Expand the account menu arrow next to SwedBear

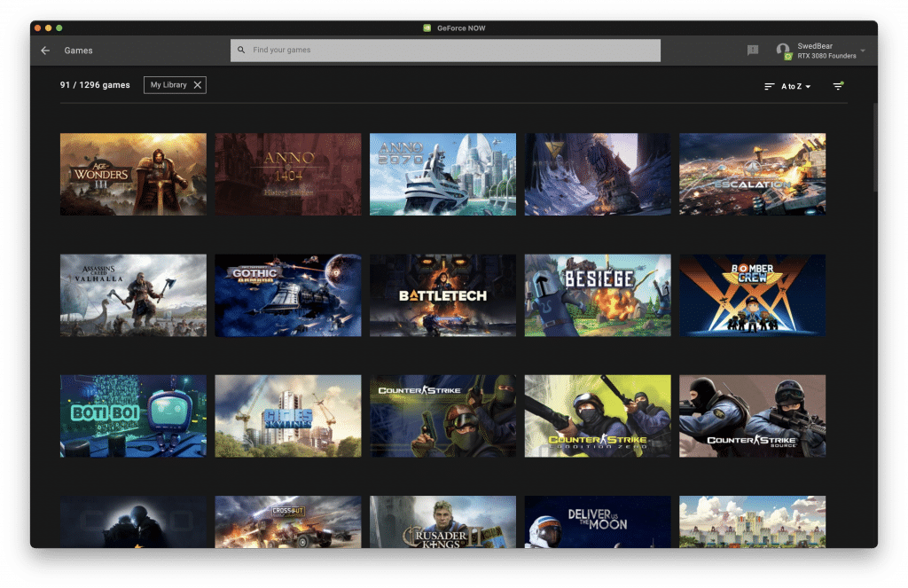pyautogui.click(x=863, y=51)
